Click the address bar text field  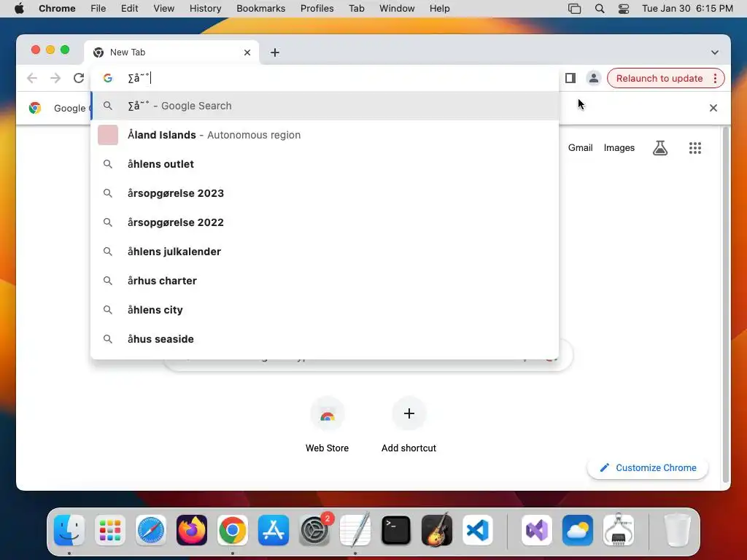[324, 78]
